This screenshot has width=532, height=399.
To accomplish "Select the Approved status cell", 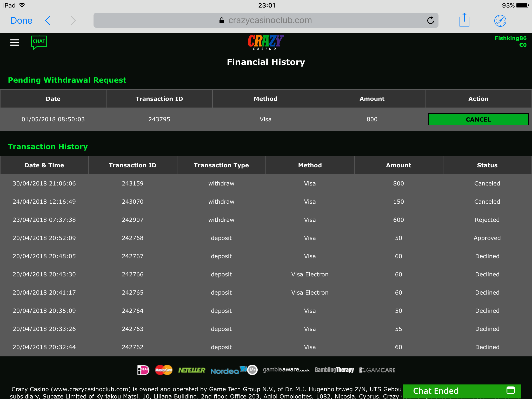I will click(487, 238).
